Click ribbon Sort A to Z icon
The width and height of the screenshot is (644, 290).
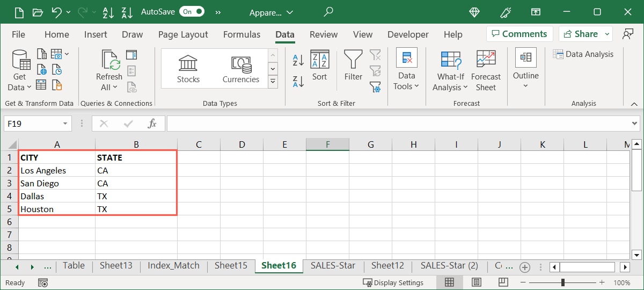298,60
